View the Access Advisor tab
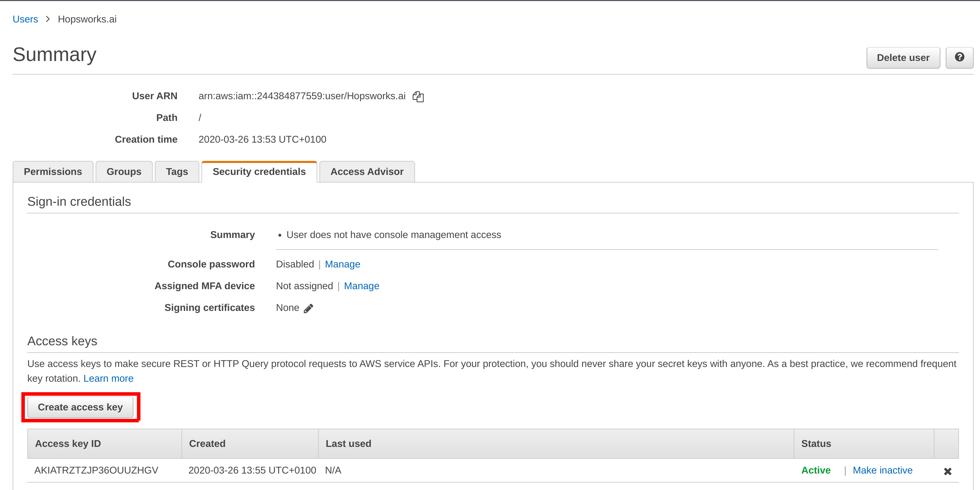This screenshot has height=490, width=980. click(366, 172)
